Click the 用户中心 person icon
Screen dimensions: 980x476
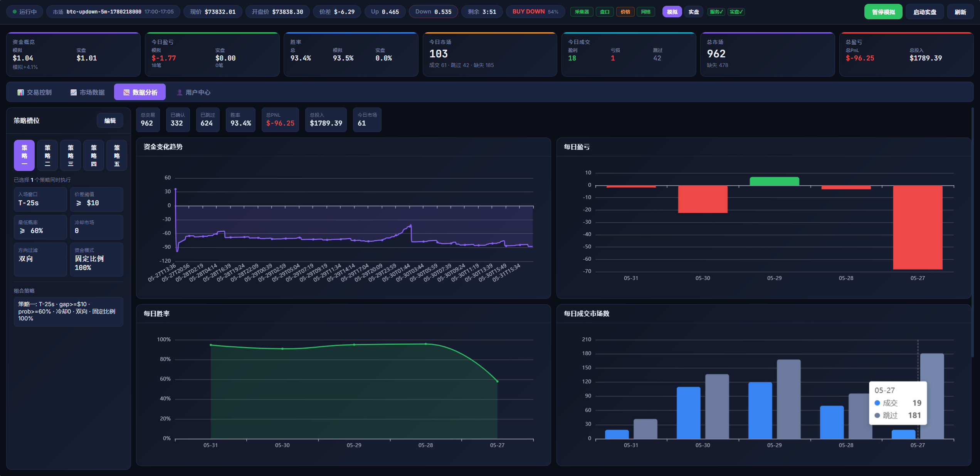[x=179, y=92]
